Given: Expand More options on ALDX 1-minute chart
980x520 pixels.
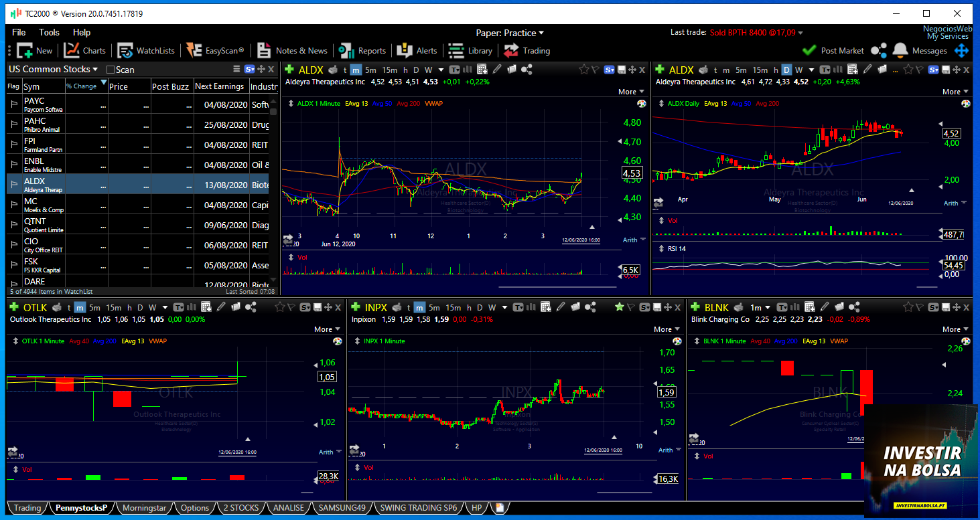Looking at the screenshot, I should [x=630, y=92].
